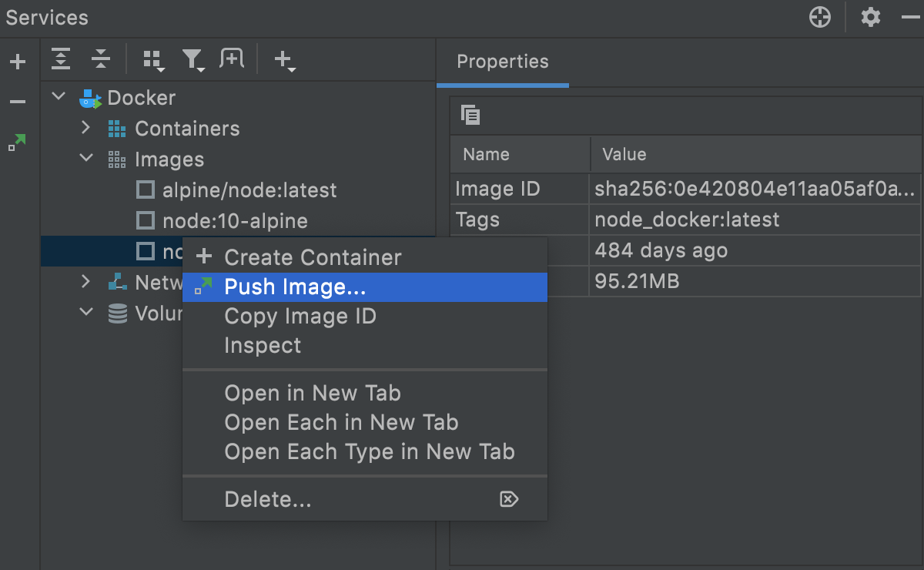Image resolution: width=924 pixels, height=570 pixels.
Task: Switch to the Properties tab
Action: coord(503,62)
